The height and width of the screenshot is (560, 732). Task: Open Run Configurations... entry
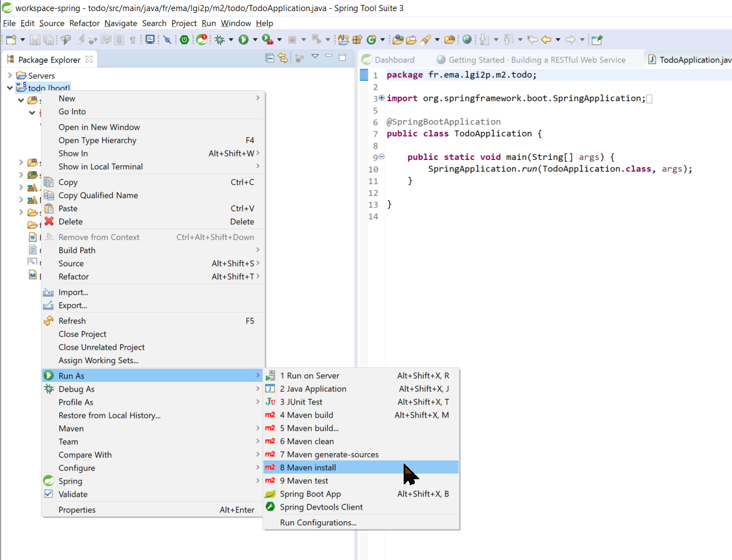361,522
